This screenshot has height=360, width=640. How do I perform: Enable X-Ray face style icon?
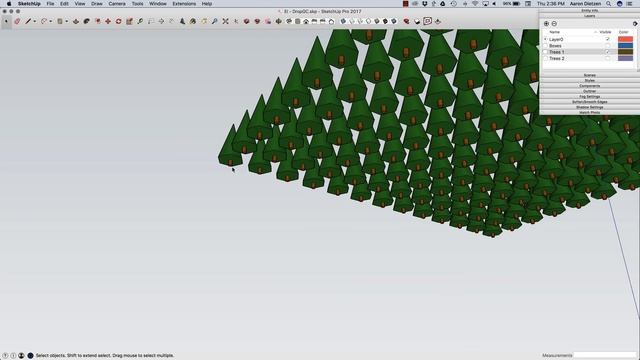click(343, 21)
